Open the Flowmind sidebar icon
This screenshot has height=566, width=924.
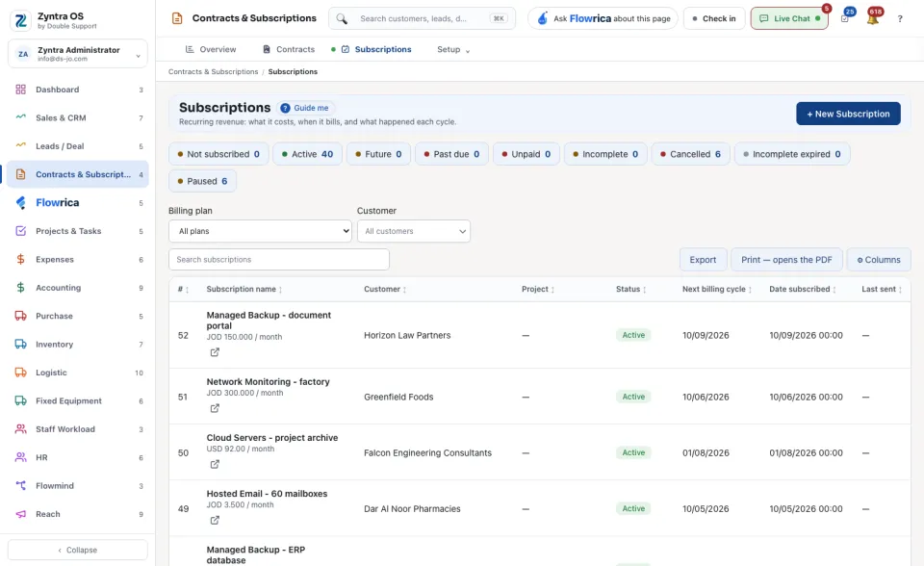click(x=20, y=485)
